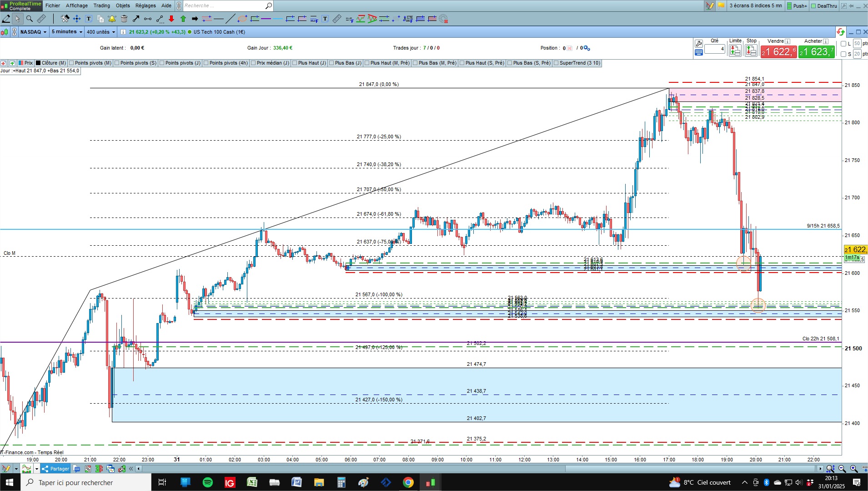Viewport: 868px width, 491px height.
Task: Open position settings gear icon
Action: (x=587, y=48)
